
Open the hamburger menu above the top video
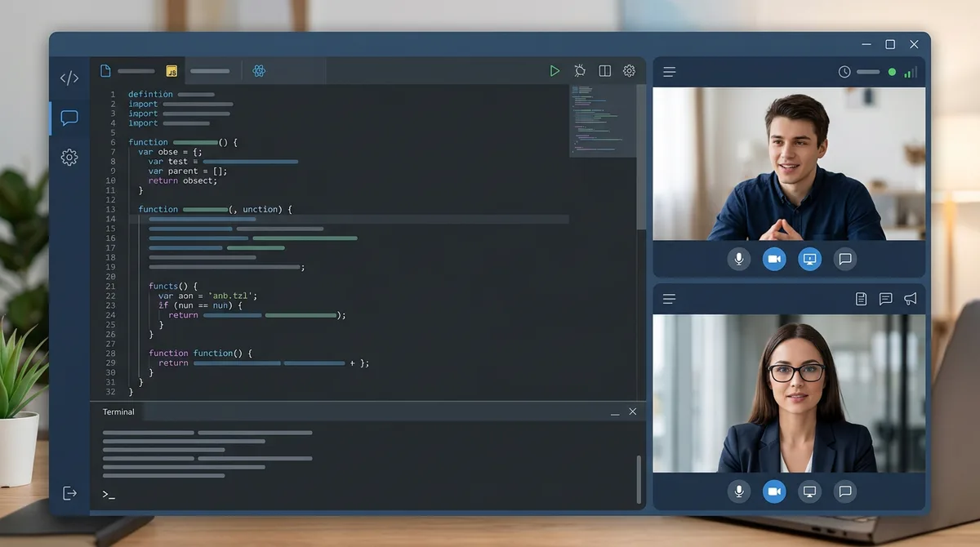coord(669,72)
